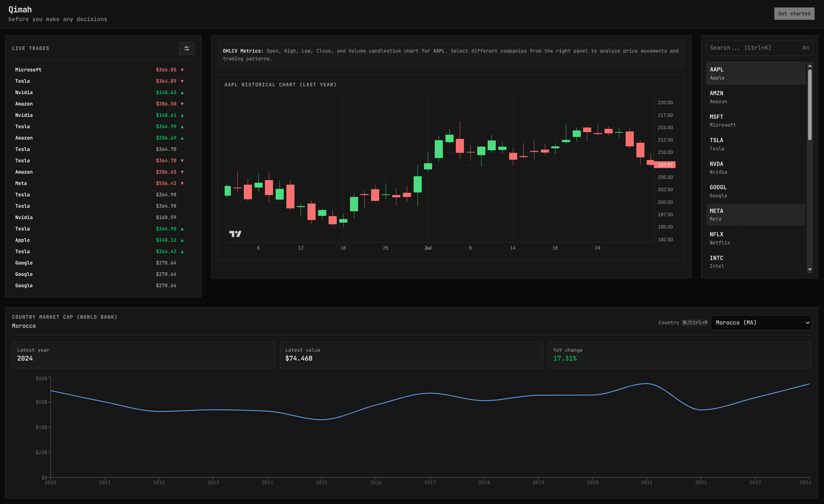Click the Nvidia $168.61 trade row

tap(103, 115)
